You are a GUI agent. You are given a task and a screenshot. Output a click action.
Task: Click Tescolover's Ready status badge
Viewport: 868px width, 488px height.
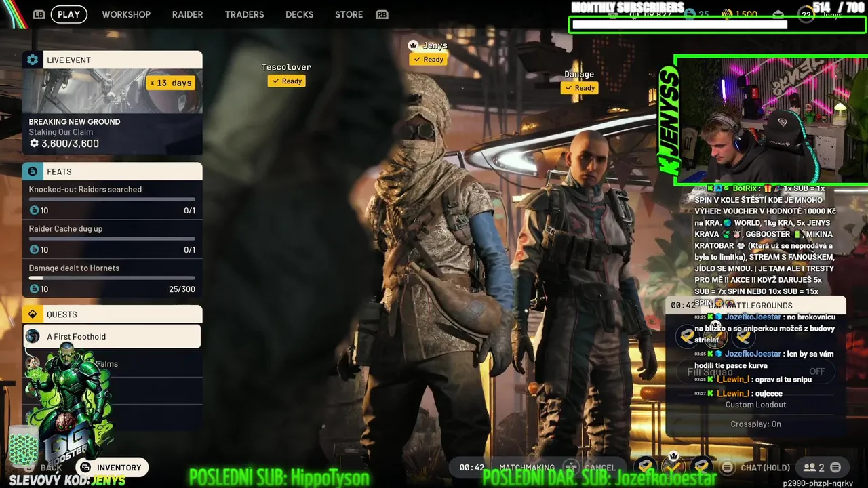287,81
